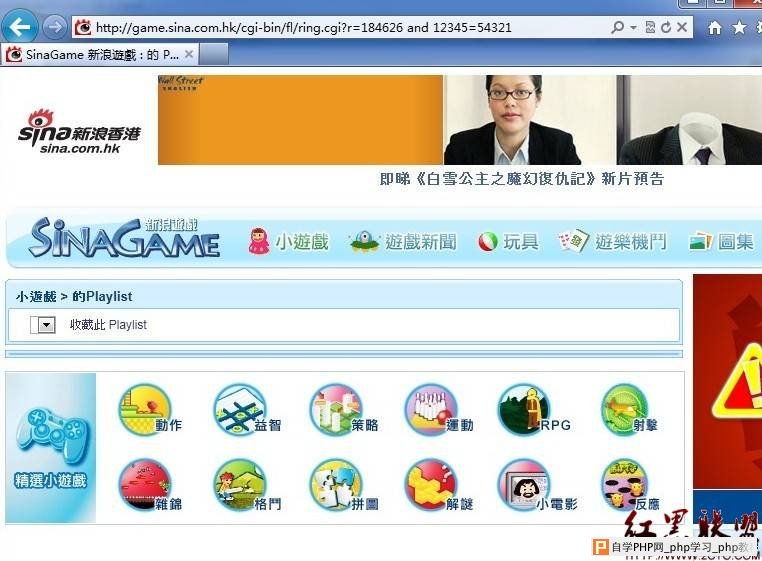Open a new blank tab
762x561 pixels.
(214, 54)
